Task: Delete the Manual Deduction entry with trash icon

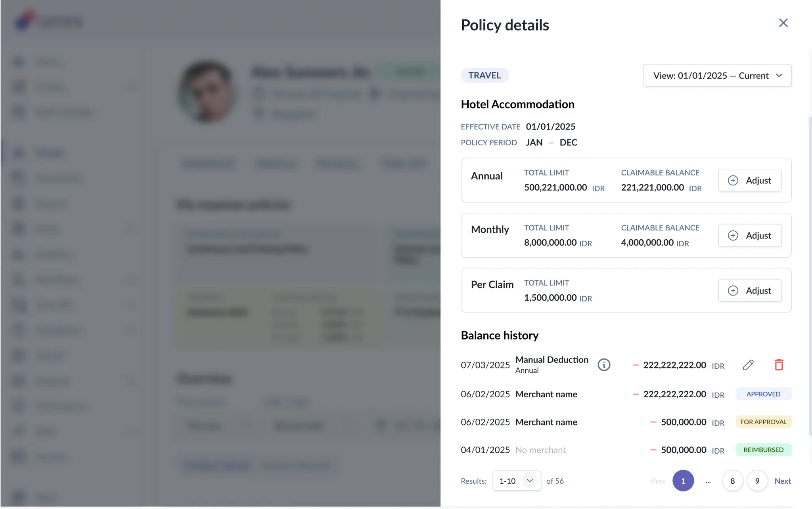Action: pos(779,365)
